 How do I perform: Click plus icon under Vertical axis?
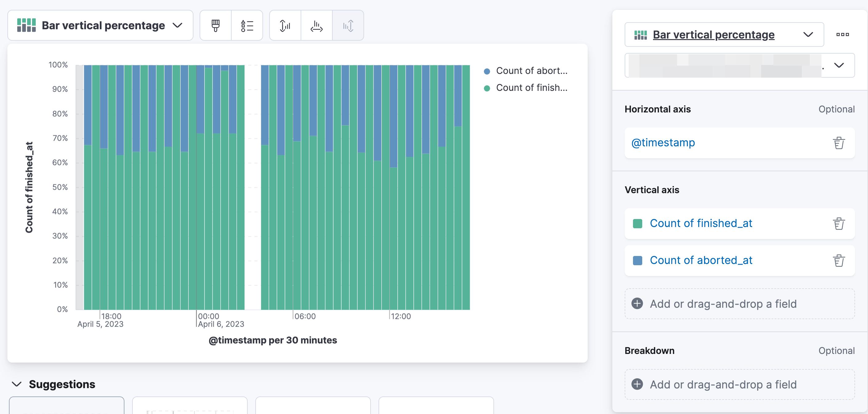tap(637, 304)
